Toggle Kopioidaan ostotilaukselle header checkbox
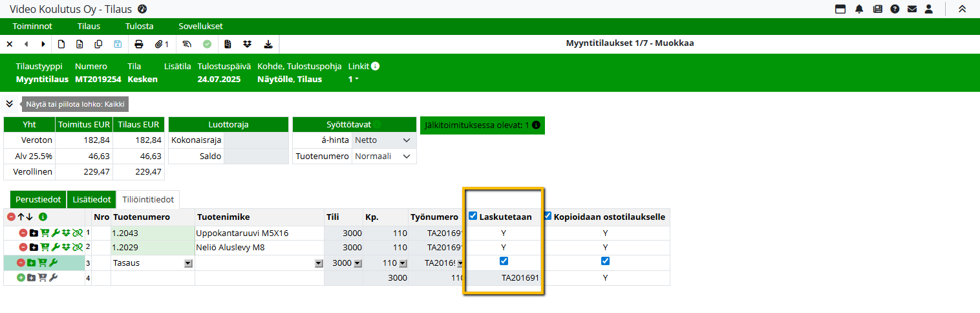 (x=548, y=216)
